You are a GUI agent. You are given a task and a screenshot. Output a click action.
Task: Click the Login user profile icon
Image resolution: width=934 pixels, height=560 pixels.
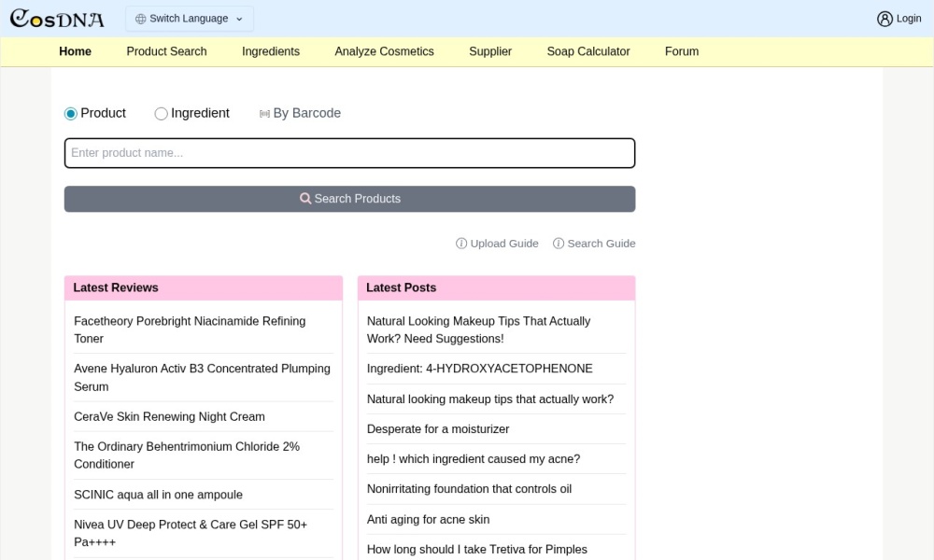[884, 19]
